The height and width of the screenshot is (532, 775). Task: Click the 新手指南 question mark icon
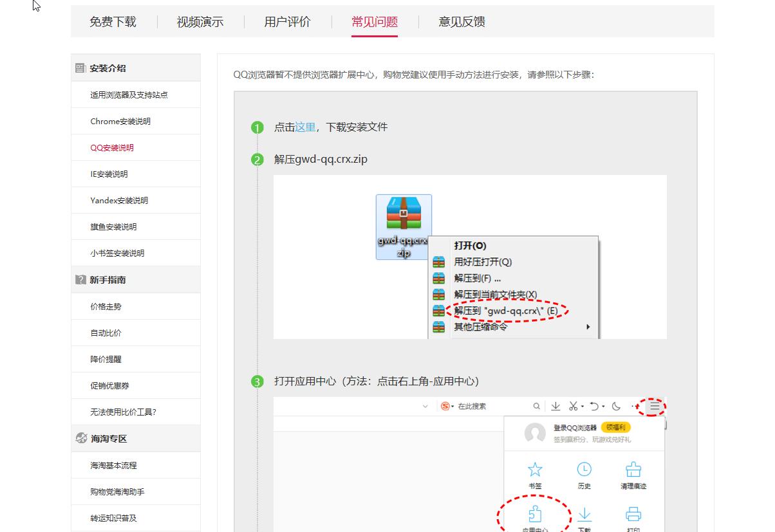[x=80, y=280]
